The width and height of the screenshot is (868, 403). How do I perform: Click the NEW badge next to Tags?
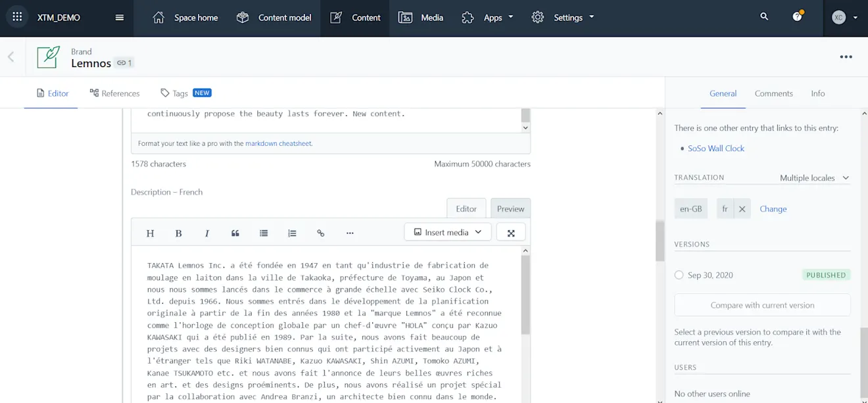tap(202, 93)
